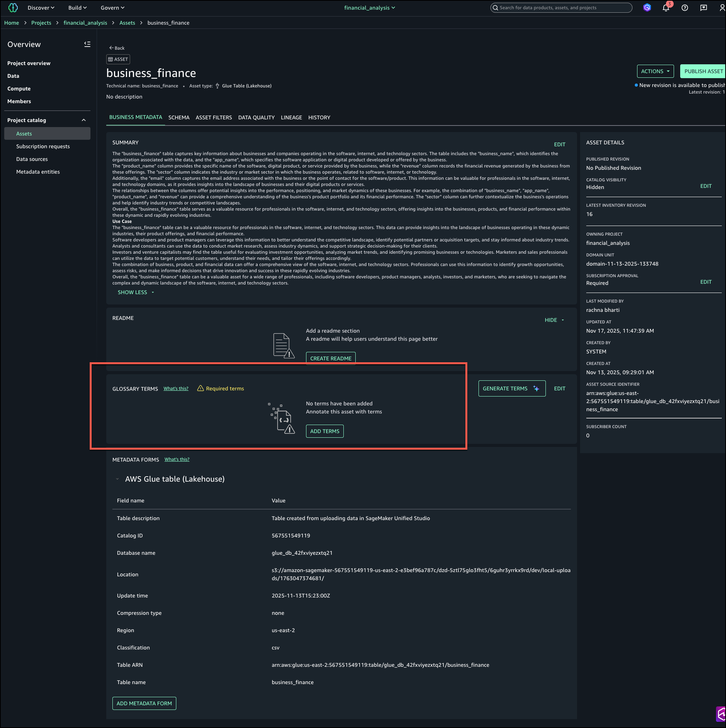Edit the Subscription Approval setting
The width and height of the screenshot is (726, 728).
click(x=706, y=282)
